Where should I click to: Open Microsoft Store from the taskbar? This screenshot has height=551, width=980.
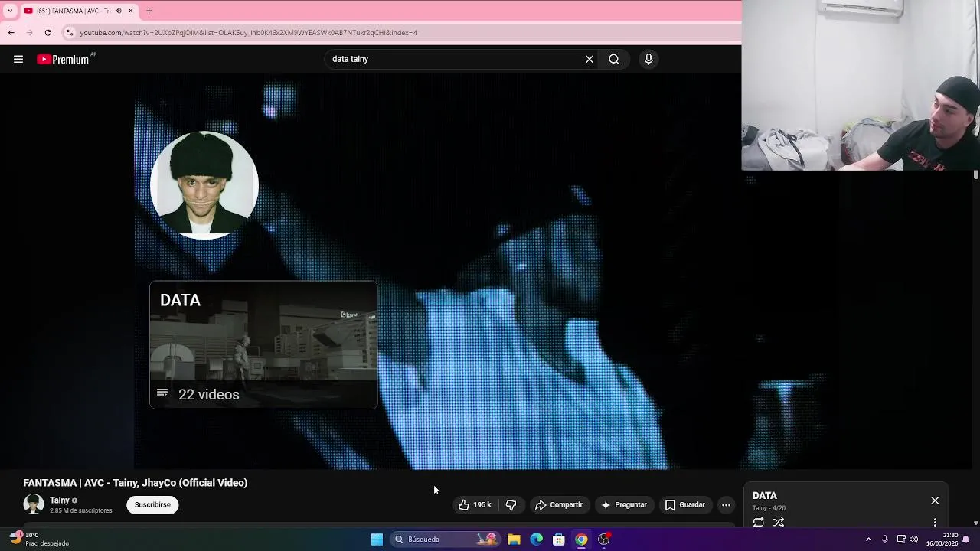click(x=559, y=540)
